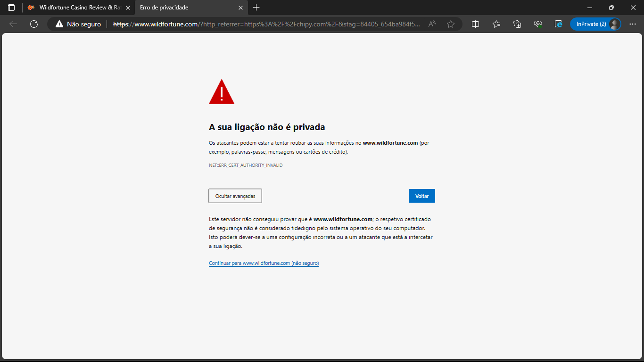Open a new tab with the plus
Viewport: 644px width, 362px height.
click(256, 8)
